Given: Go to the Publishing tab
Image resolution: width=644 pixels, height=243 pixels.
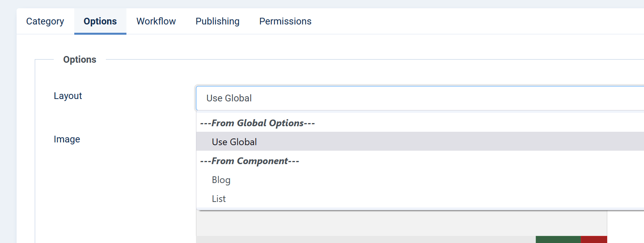Looking at the screenshot, I should [x=218, y=21].
